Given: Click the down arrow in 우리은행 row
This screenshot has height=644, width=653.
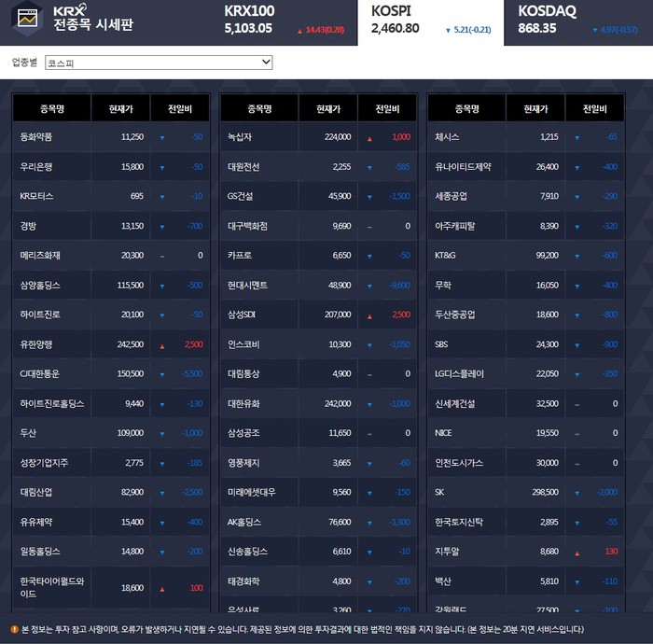Looking at the screenshot, I should point(162,168).
